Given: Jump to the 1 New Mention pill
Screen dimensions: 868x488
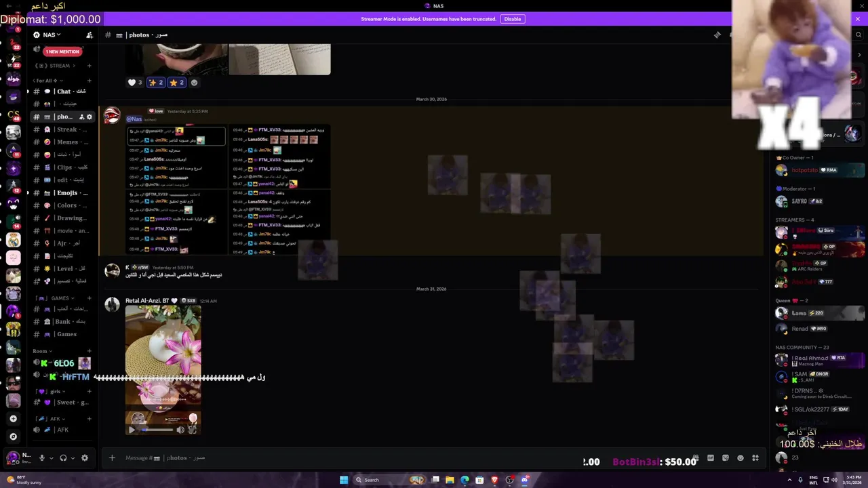Looking at the screenshot, I should click(x=62, y=52).
